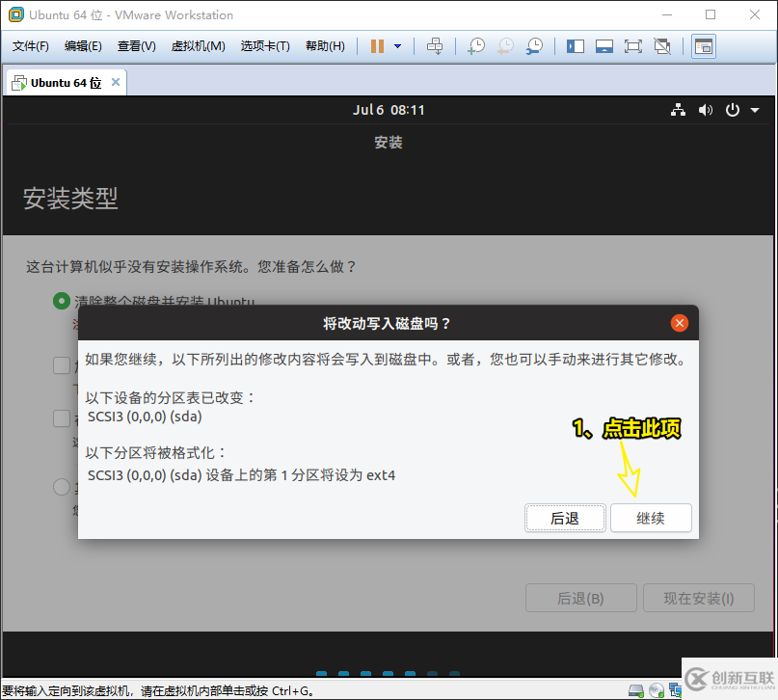
Task: Select the 清除整个磁盘并安装 Ubuntu radio button
Action: [62, 301]
